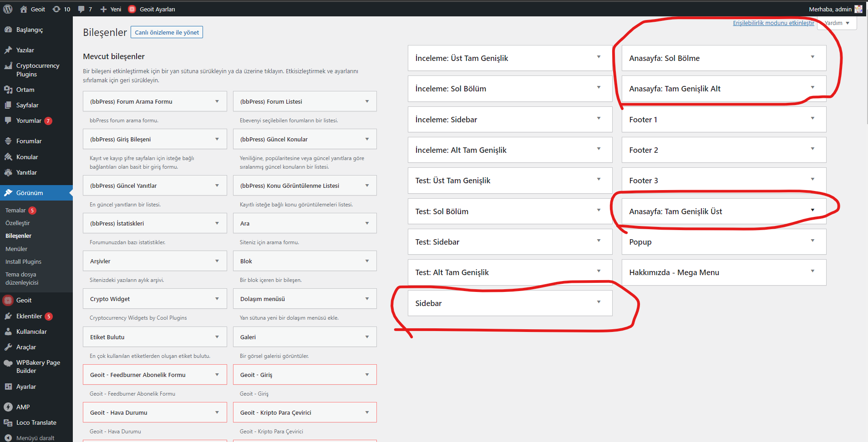Screen dimensions: 868x442
Task: Expand Anasayfa: Sol Bölme widget area
Action: (x=812, y=57)
